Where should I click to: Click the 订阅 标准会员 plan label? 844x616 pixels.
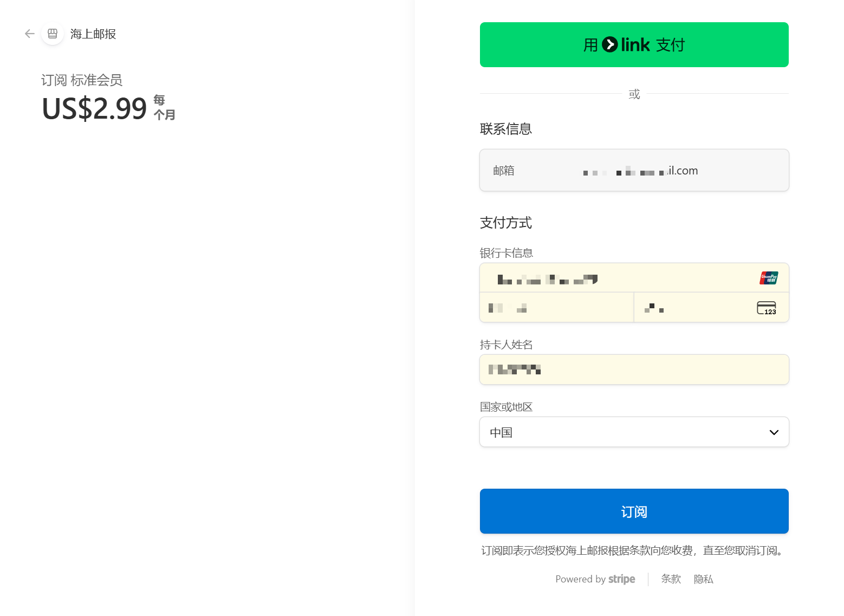[82, 80]
